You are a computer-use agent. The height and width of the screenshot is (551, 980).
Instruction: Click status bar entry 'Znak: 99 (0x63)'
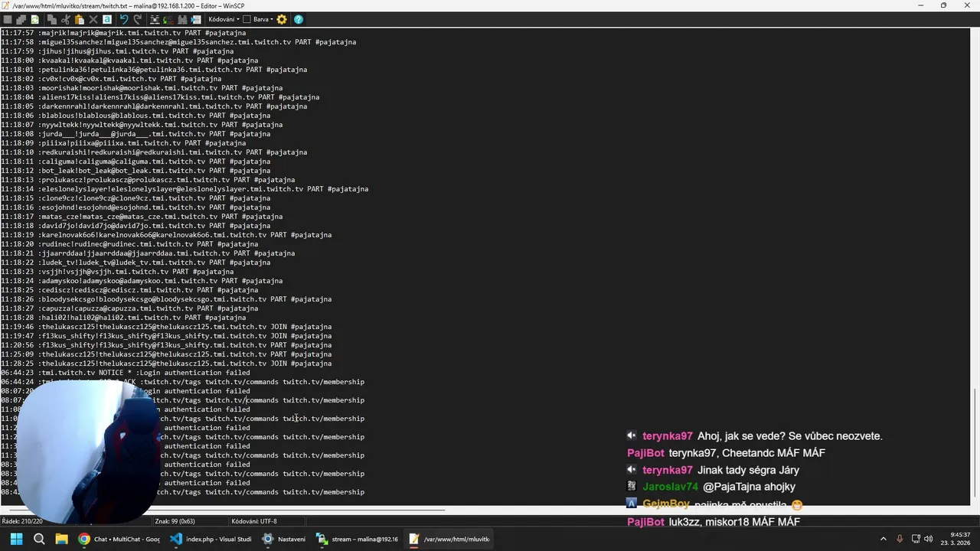(x=175, y=521)
